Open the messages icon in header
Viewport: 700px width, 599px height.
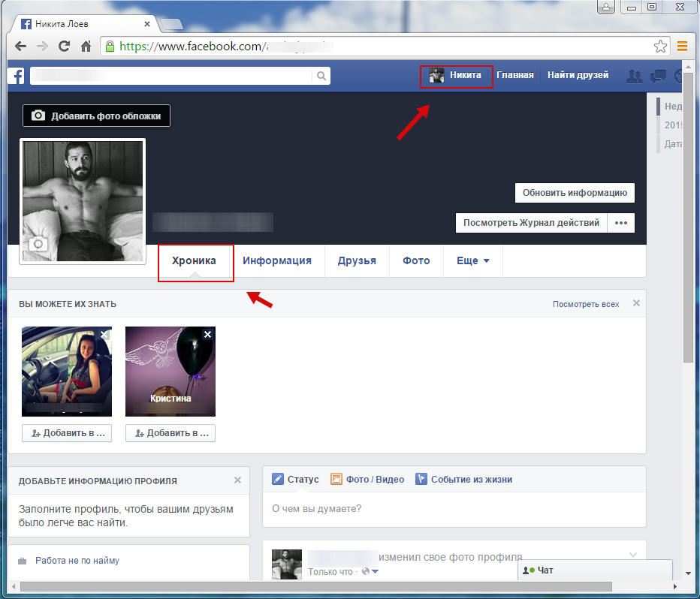(x=658, y=76)
